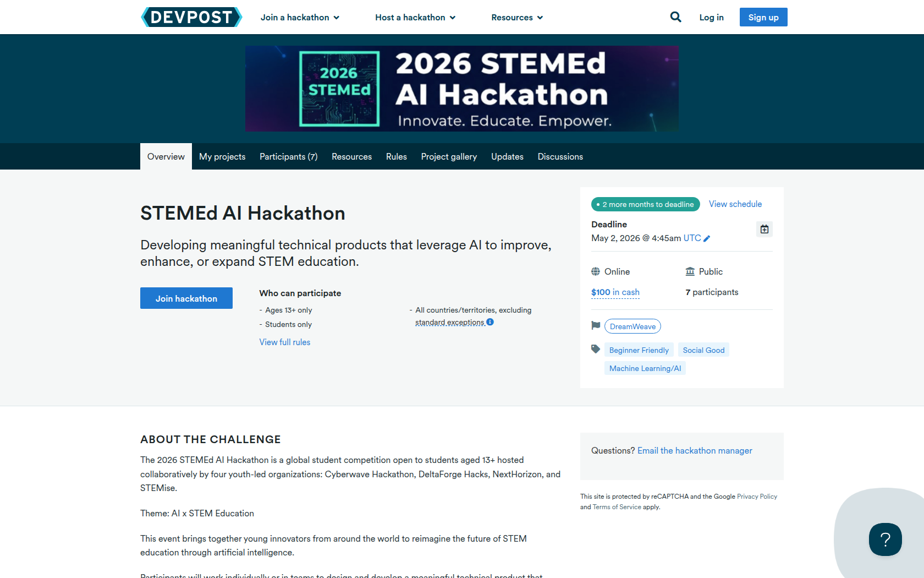Click the Devpost logo
Screen dimensions: 924x578
(191, 17)
